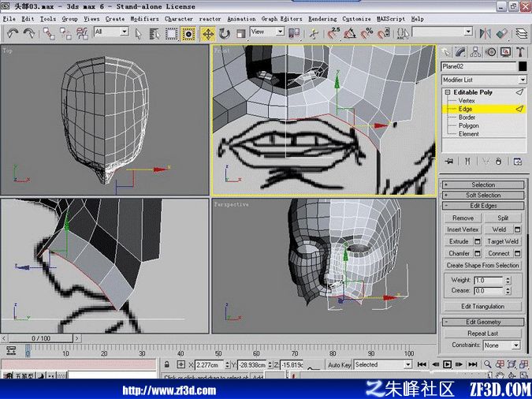532x399 pixels.
Task: Toggle the Auto Key button
Action: 339,365
